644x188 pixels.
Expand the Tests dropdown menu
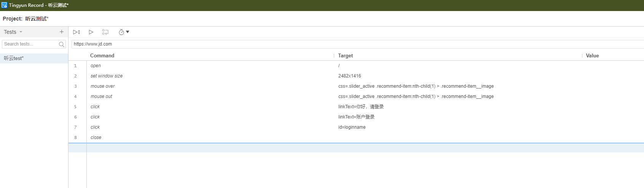[13, 32]
